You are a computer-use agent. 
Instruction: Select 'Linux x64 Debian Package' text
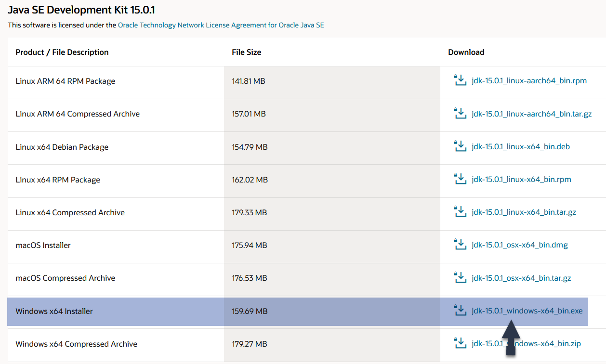tap(62, 147)
